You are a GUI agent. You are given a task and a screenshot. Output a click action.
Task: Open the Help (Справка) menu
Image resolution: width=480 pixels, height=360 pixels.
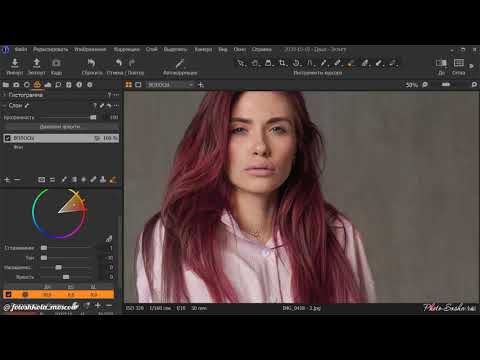point(262,49)
